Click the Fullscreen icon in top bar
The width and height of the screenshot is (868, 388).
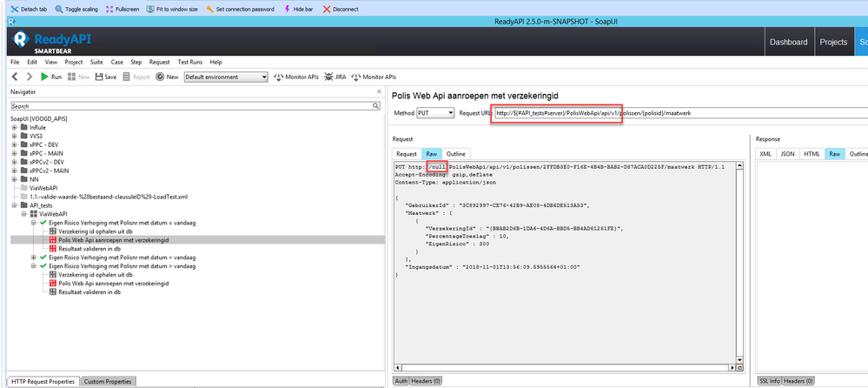109,9
